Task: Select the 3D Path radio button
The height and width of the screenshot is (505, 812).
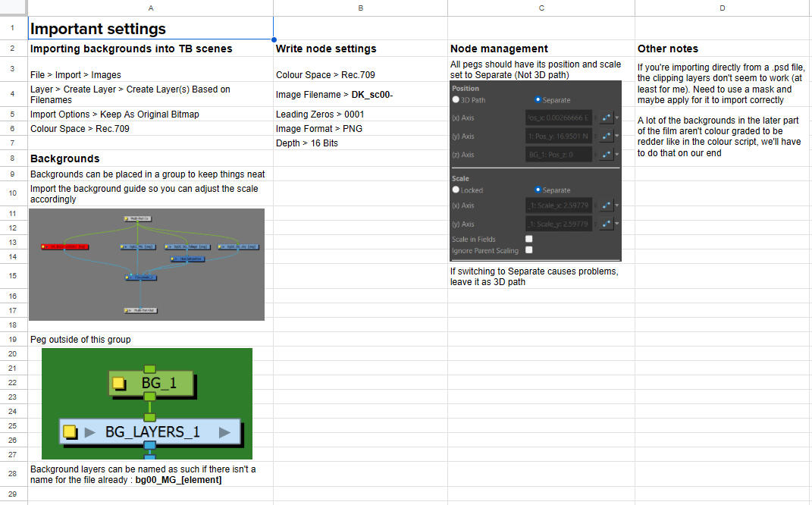Action: (456, 100)
